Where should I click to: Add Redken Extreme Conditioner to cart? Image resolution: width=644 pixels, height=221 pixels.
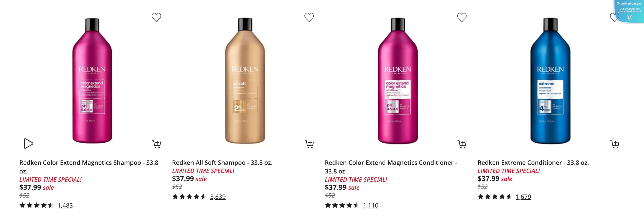[x=615, y=144]
